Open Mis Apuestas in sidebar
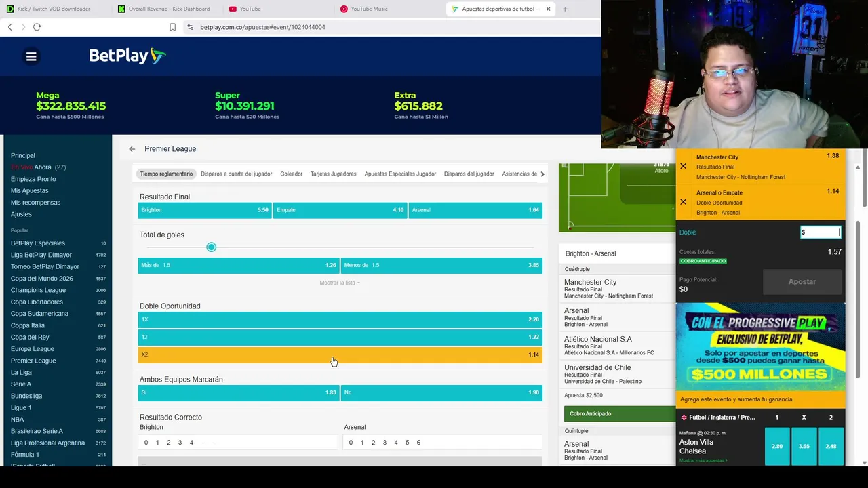868x488 pixels. coord(30,191)
